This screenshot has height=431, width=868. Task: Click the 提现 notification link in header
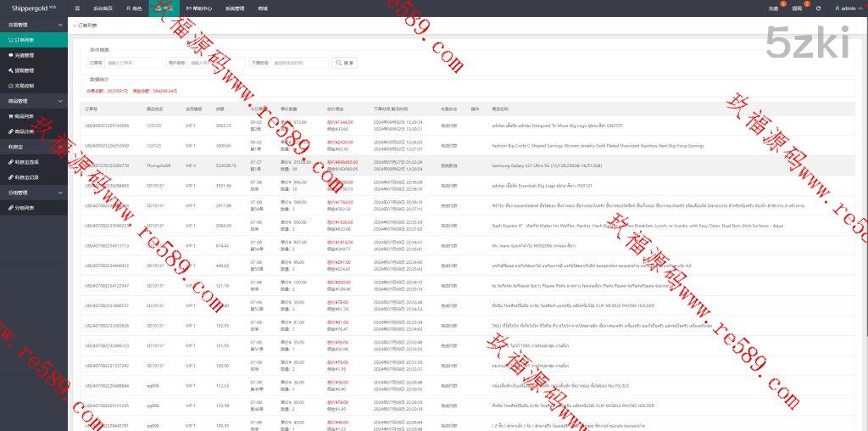[x=796, y=8]
